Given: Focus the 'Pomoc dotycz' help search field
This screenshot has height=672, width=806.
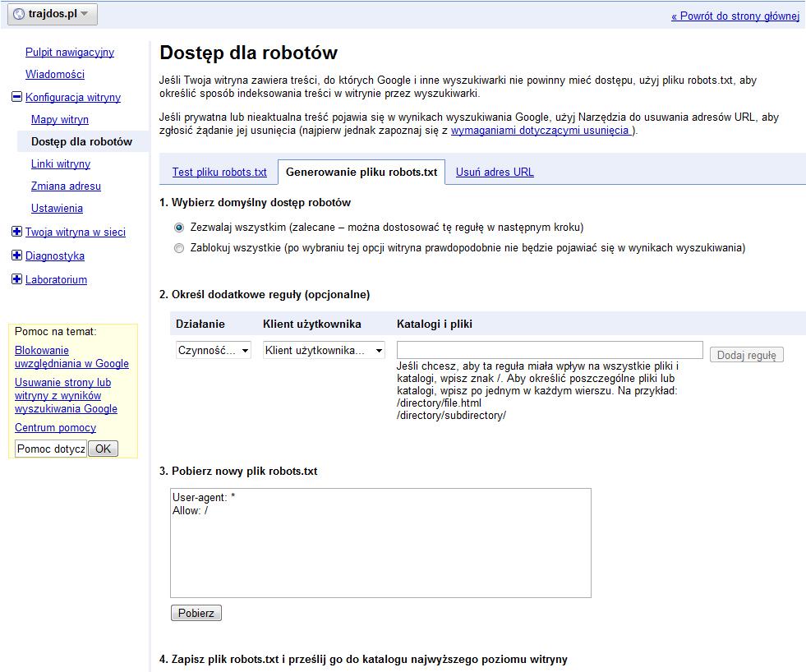Looking at the screenshot, I should point(51,449).
